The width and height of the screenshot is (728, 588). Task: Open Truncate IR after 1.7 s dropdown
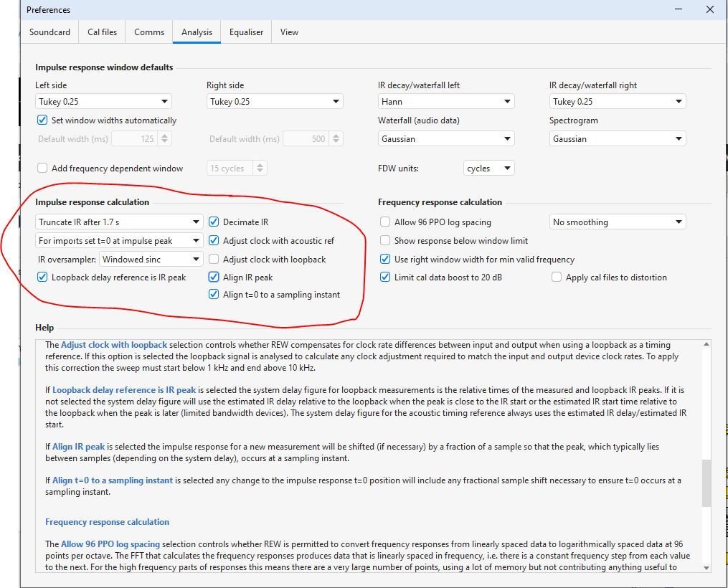pos(119,222)
